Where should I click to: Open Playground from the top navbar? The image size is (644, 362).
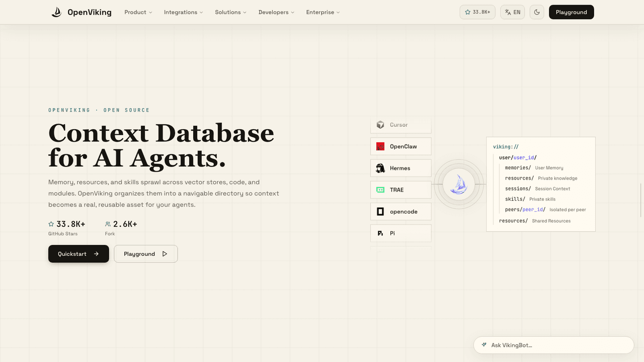(572, 12)
